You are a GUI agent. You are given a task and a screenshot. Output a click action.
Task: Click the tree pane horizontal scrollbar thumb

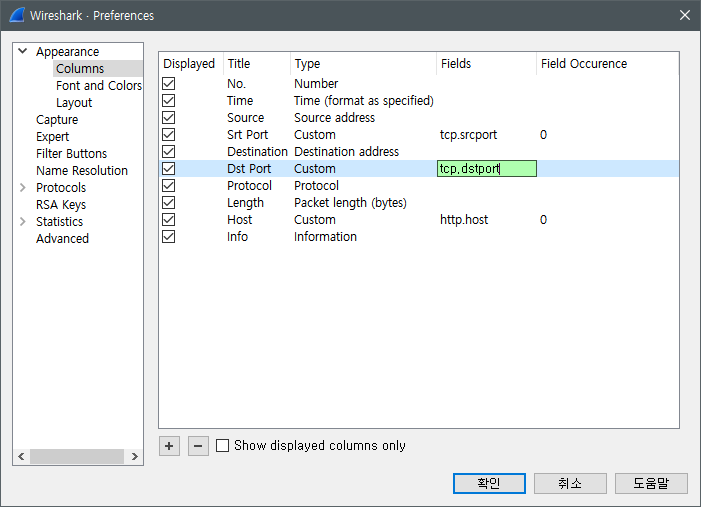tap(76, 456)
